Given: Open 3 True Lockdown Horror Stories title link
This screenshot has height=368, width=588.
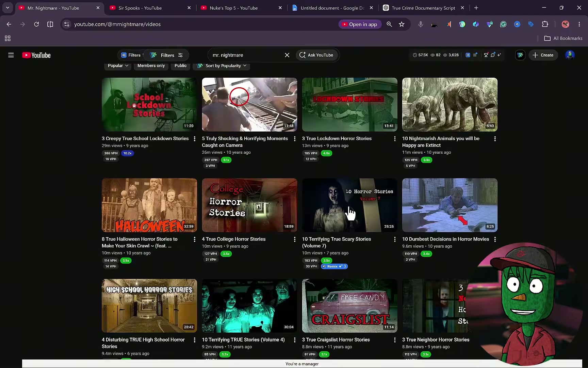Looking at the screenshot, I should tap(337, 138).
